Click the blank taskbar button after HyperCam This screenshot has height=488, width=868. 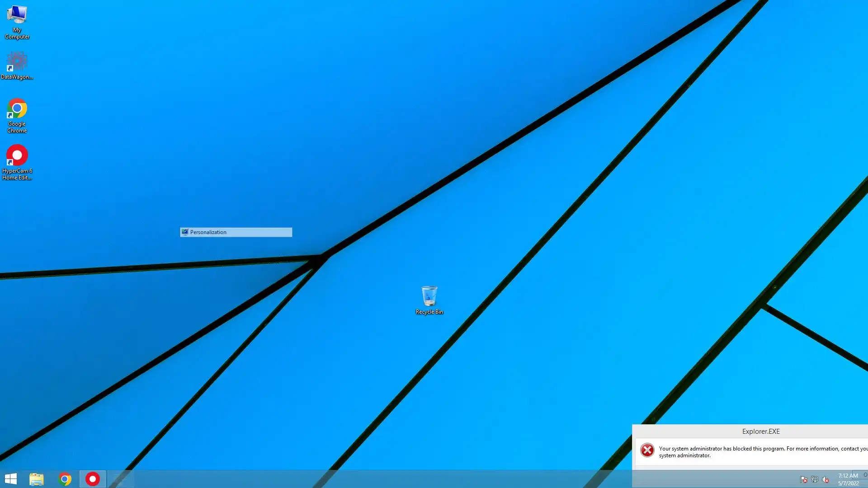point(121,479)
